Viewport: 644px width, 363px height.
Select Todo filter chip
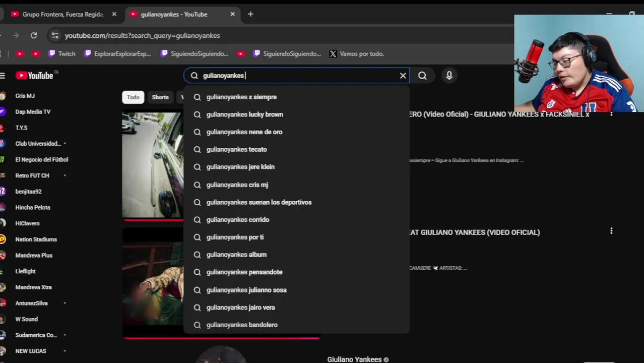133,97
